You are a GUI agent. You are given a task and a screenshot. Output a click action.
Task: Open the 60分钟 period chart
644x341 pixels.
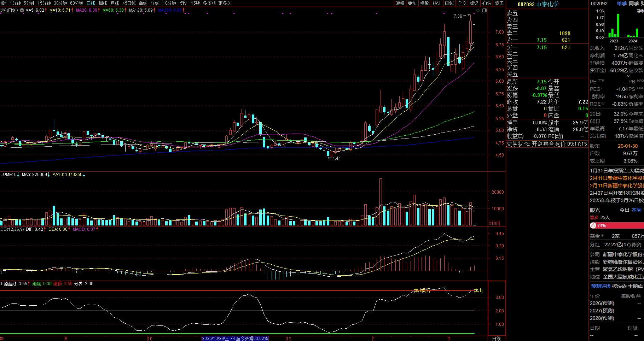tap(77, 3)
